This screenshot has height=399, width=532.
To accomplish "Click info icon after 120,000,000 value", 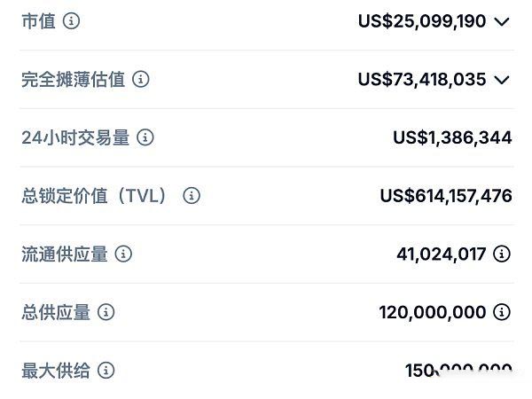I will tap(502, 312).
